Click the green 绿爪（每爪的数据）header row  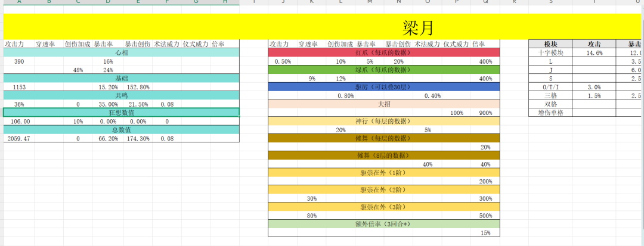384,70
